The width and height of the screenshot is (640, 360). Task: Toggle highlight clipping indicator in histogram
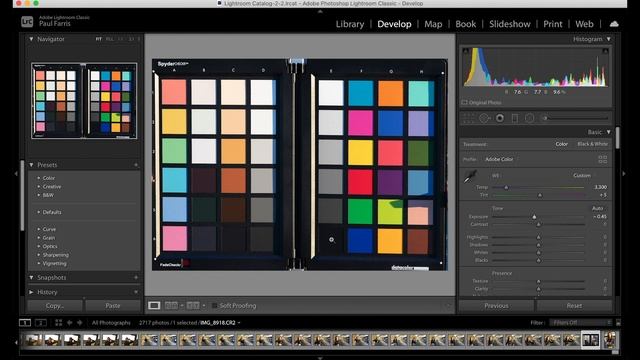pos(605,51)
